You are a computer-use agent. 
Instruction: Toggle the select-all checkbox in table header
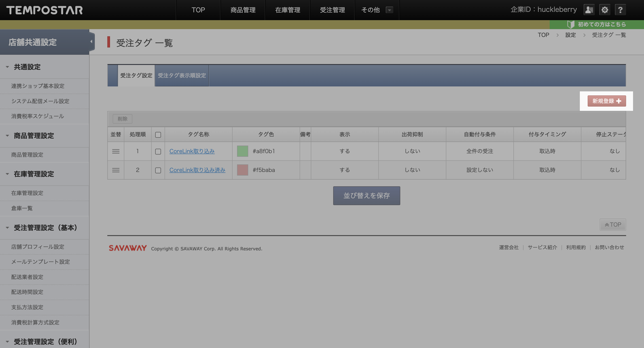[x=158, y=135]
